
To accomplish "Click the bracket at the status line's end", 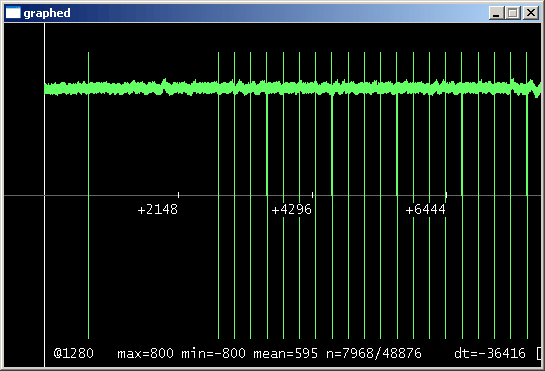I will click(x=539, y=354).
